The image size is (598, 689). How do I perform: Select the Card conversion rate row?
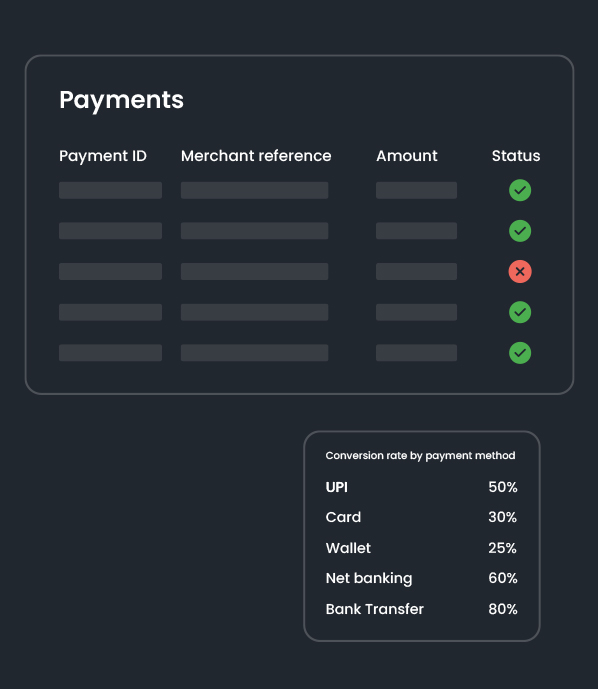click(421, 517)
